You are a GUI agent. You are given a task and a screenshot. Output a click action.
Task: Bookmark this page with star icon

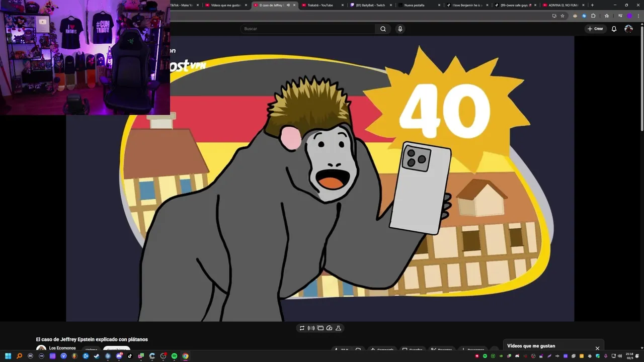point(562,16)
